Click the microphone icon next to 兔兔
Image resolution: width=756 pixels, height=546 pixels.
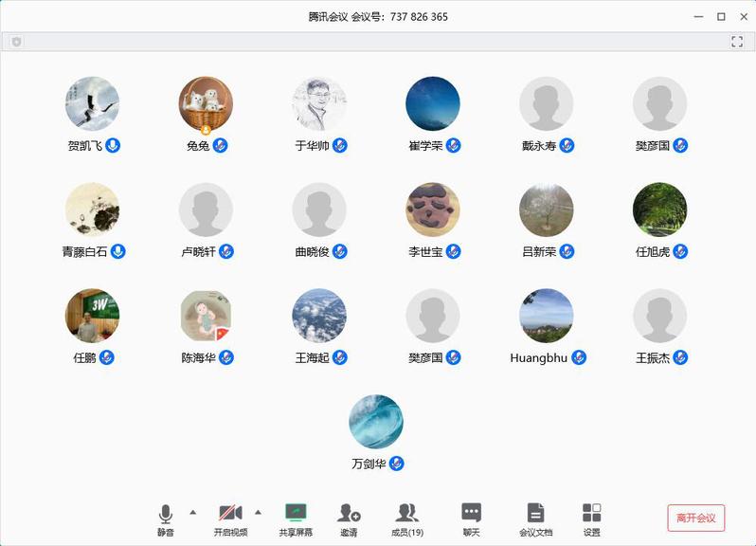tap(221, 145)
